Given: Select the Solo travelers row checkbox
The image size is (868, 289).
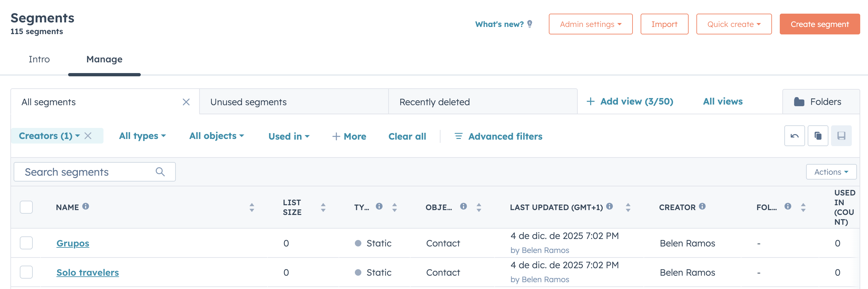Looking at the screenshot, I should [26, 272].
